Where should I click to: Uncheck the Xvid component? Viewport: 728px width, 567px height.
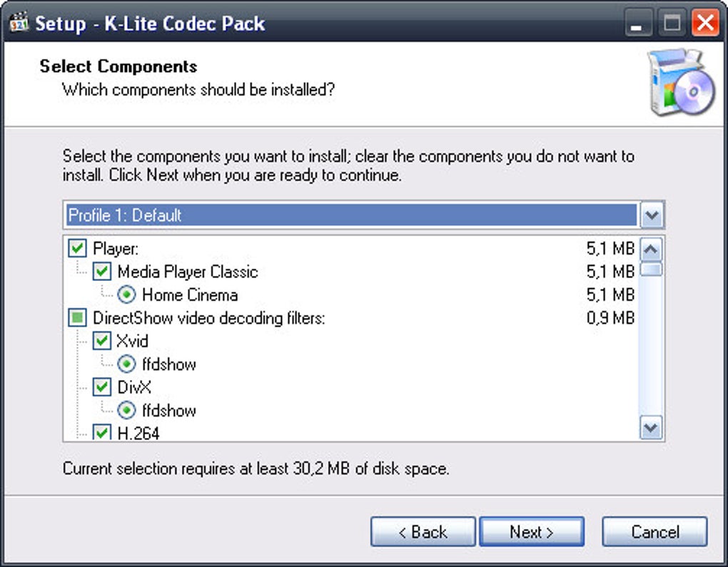pos(102,341)
